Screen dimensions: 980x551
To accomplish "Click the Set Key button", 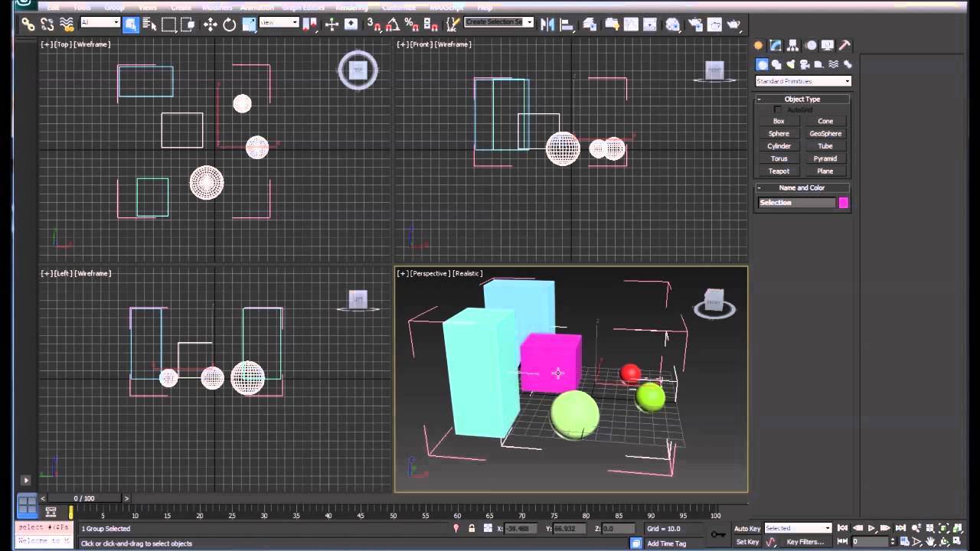I will click(747, 542).
